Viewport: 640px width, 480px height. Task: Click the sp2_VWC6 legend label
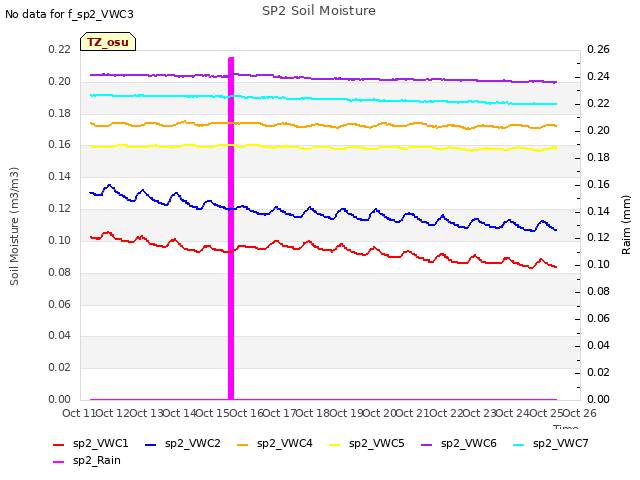coord(469,443)
